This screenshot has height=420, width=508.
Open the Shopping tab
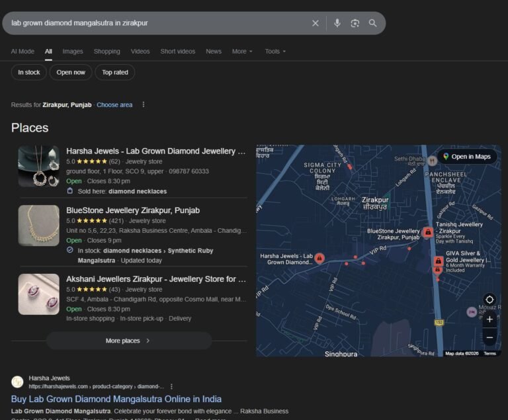pos(107,51)
